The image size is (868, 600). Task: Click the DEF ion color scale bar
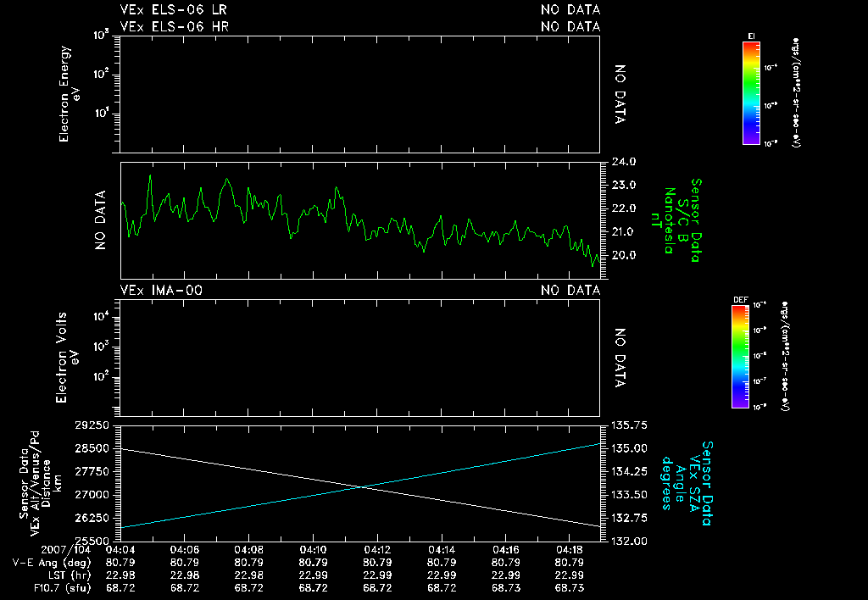pyautogui.click(x=740, y=357)
